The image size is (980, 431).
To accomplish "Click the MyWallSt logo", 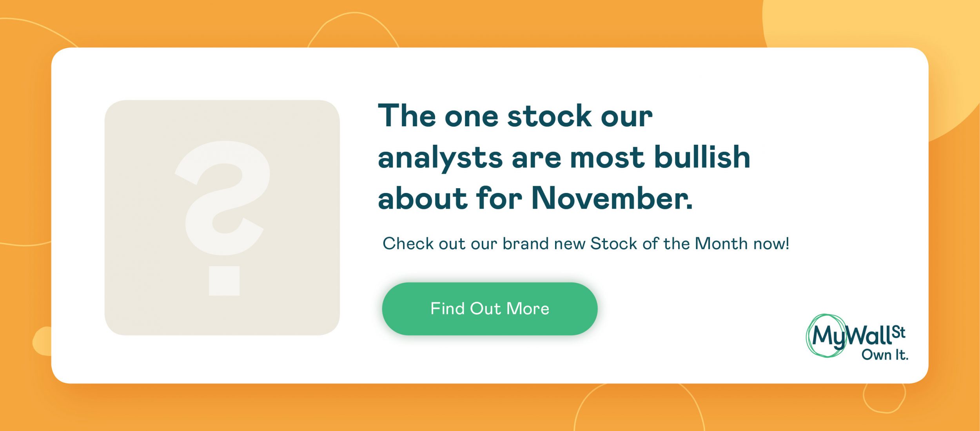I will tap(857, 336).
